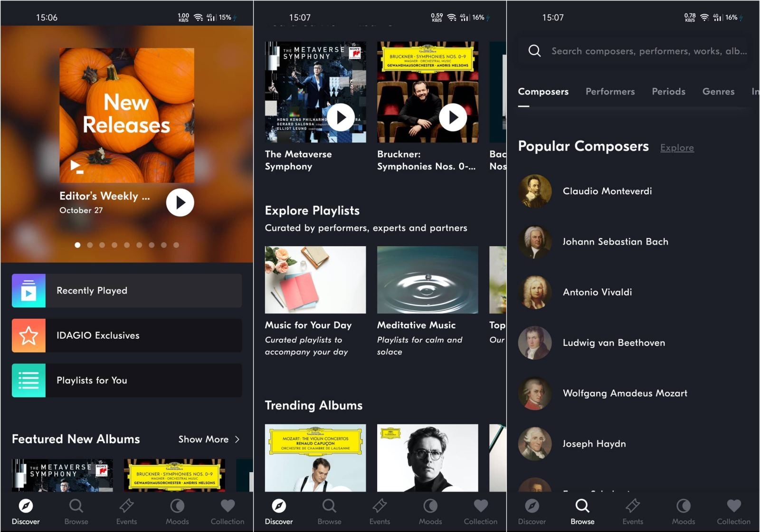This screenshot has width=760, height=532.
Task: Open Discover tab in left screen
Action: [26, 512]
